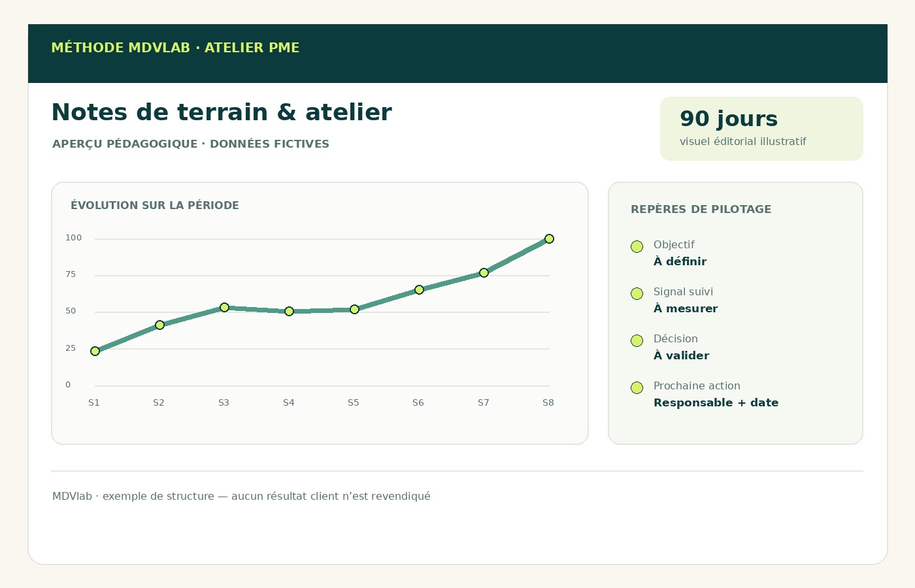Click the "Décision" label
Viewport: 915px width, 588px height.
676,338
